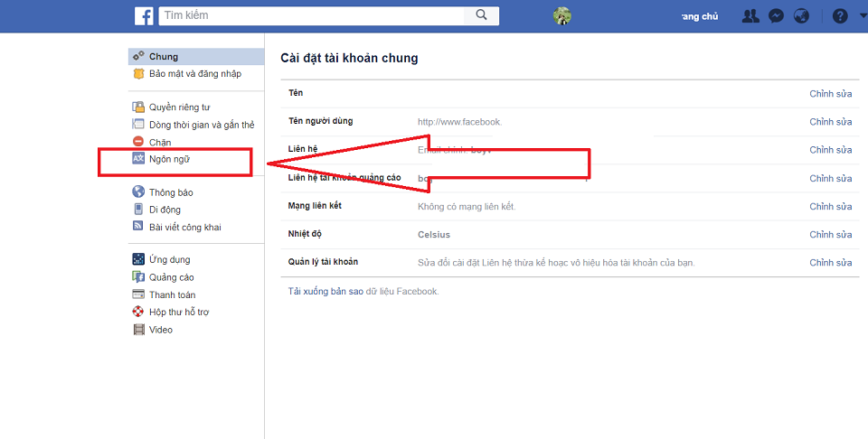Open Hộp thư hỗ trợ lifebuoy icon

(138, 313)
